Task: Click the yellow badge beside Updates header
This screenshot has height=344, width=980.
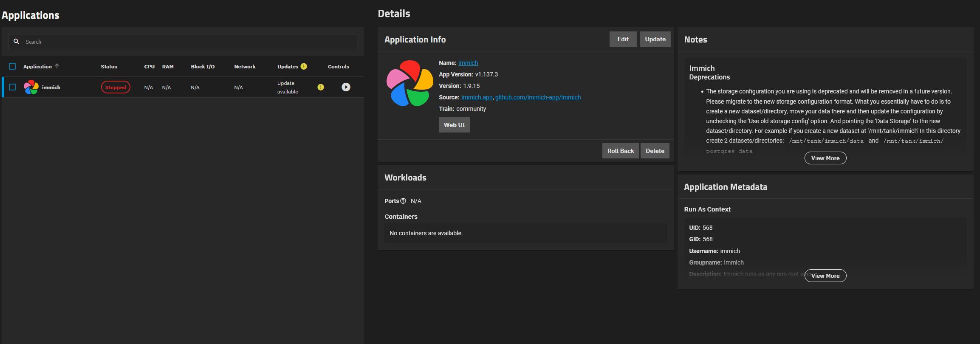Action: [304, 66]
